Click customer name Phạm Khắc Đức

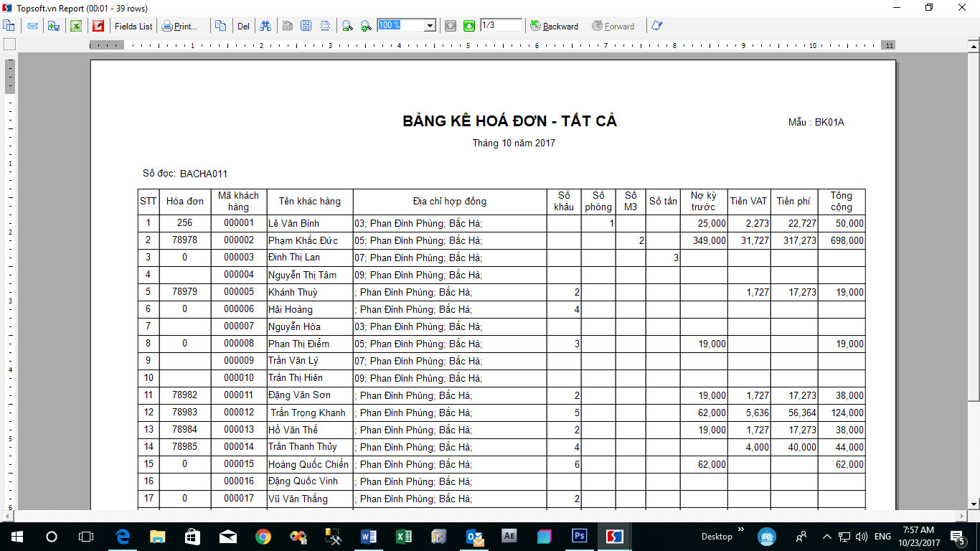coord(303,240)
